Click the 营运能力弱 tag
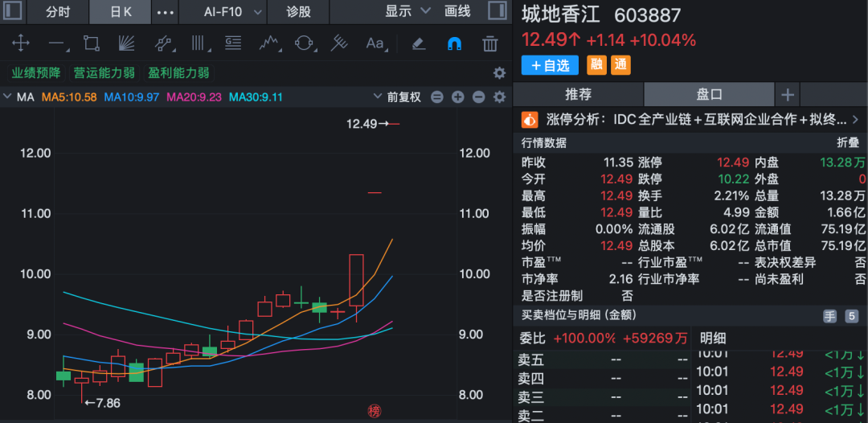This screenshot has height=423, width=868. (104, 73)
